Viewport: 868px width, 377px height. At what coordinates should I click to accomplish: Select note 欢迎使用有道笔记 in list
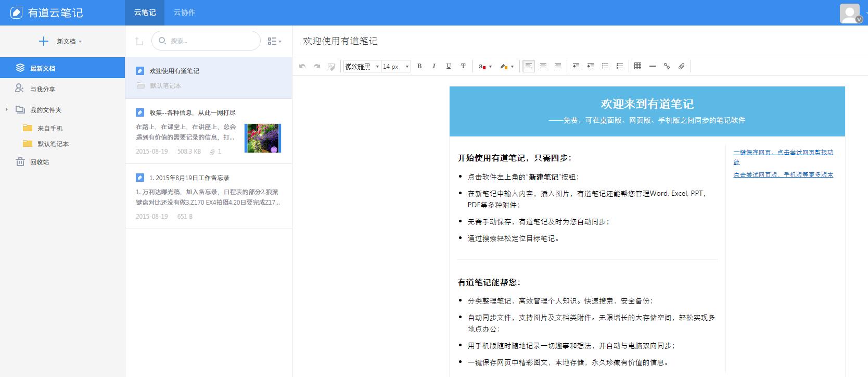coord(208,78)
